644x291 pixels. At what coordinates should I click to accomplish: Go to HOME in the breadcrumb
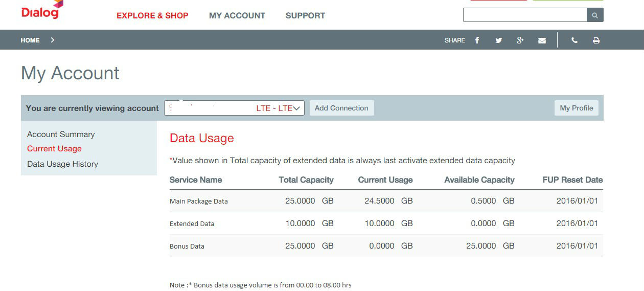[30, 40]
